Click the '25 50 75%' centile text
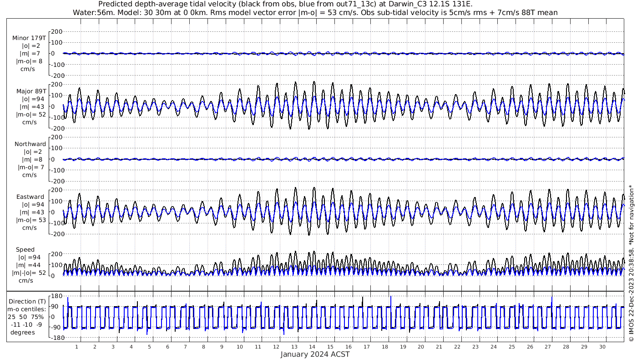637x364 pixels. pos(25,316)
